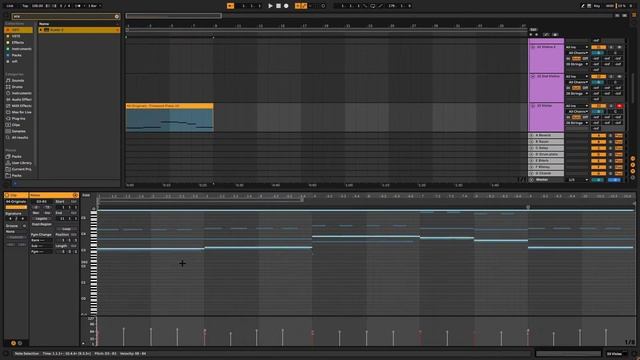Click the Stop transport button

click(x=278, y=6)
